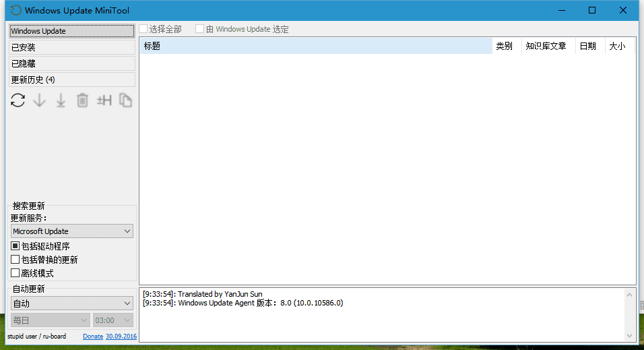The width and height of the screenshot is (644, 350).
Task: Maximize the Windows Update MiniTool window
Action: tap(592, 10)
